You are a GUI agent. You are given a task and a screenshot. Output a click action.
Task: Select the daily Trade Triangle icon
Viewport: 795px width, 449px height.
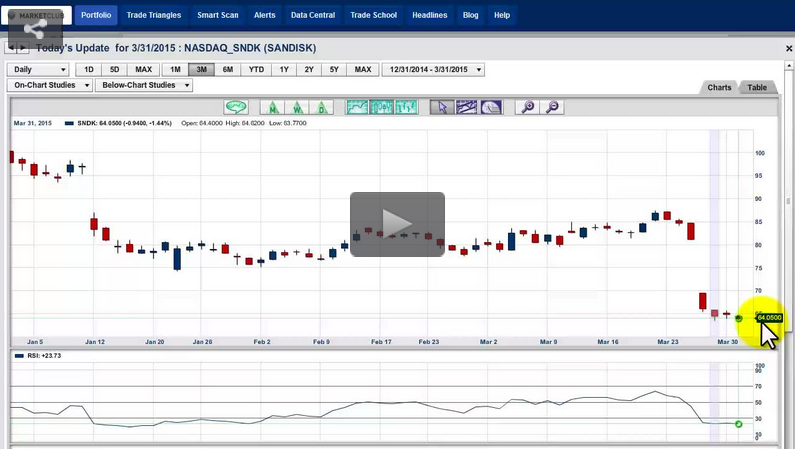(321, 107)
